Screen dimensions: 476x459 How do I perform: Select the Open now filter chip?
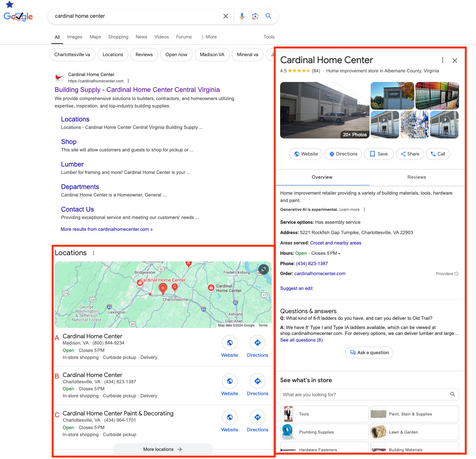tap(176, 55)
